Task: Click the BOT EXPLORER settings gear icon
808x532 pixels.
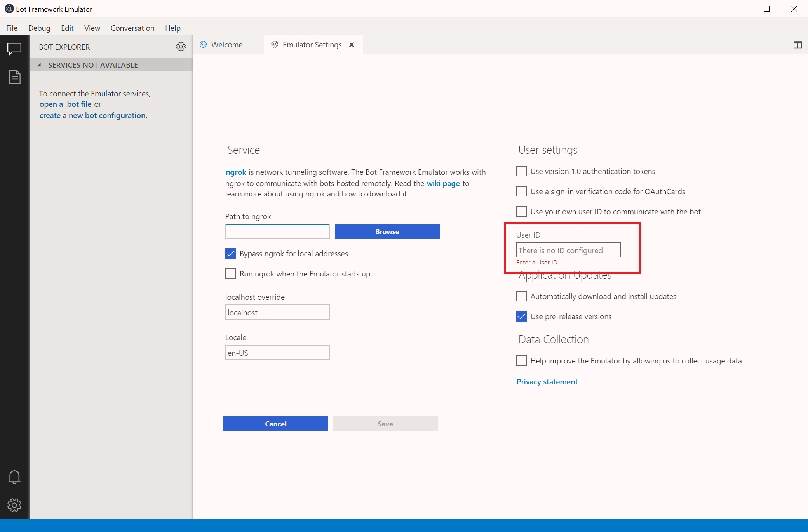Action: 181,46
